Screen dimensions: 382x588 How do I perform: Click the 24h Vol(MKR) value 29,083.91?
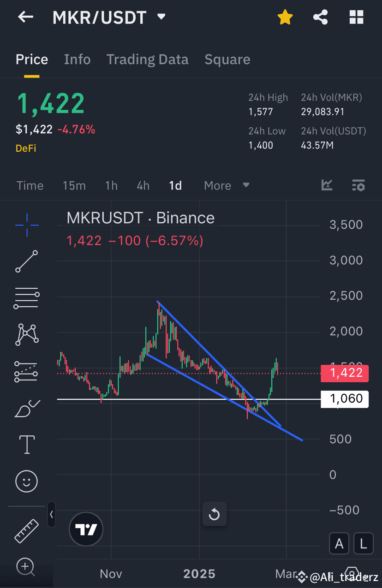[323, 112]
